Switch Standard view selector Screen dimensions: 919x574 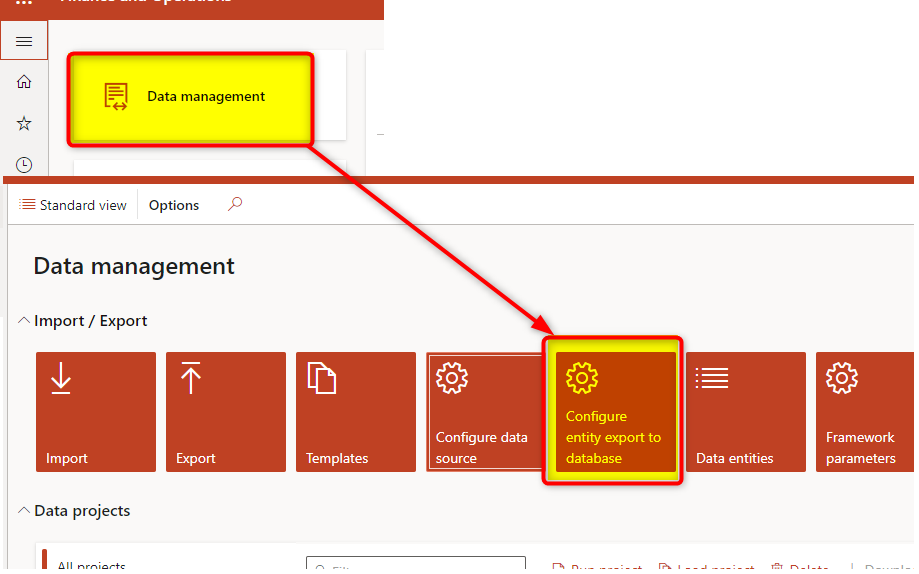click(x=73, y=205)
